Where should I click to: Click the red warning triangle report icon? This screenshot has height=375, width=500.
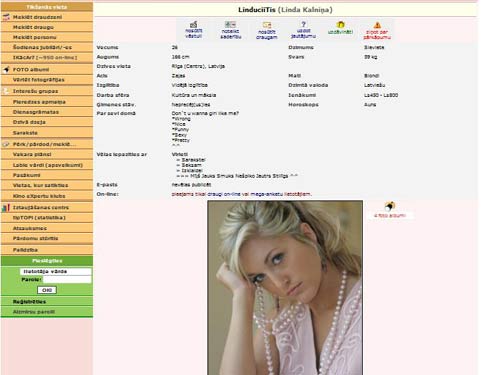coord(377,25)
